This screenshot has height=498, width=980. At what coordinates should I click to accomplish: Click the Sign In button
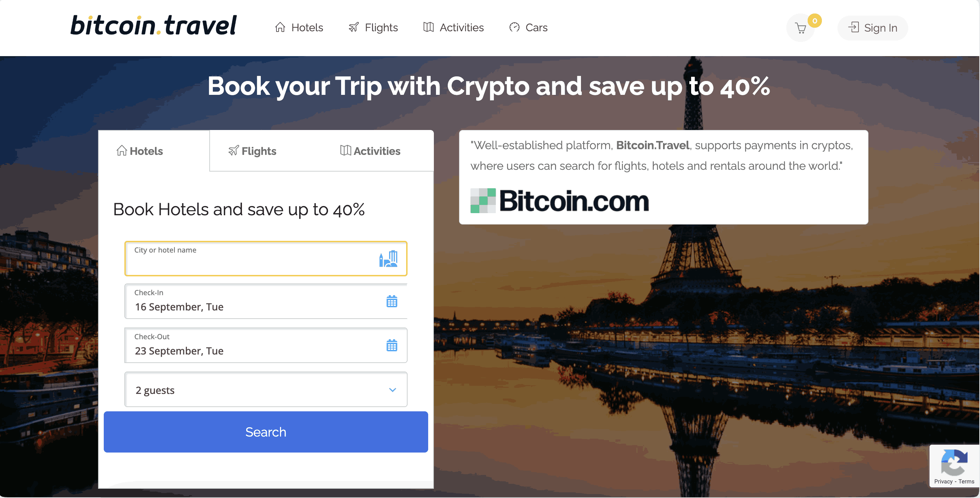873,28
